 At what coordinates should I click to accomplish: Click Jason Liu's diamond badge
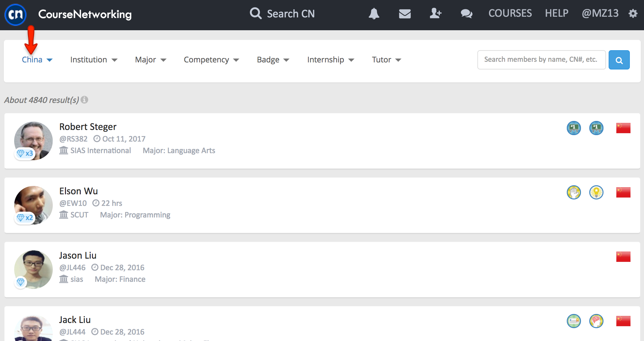(21, 282)
